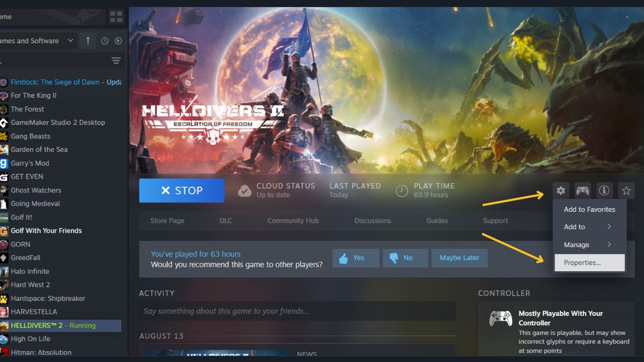Open the Community Hub tab

point(293,220)
